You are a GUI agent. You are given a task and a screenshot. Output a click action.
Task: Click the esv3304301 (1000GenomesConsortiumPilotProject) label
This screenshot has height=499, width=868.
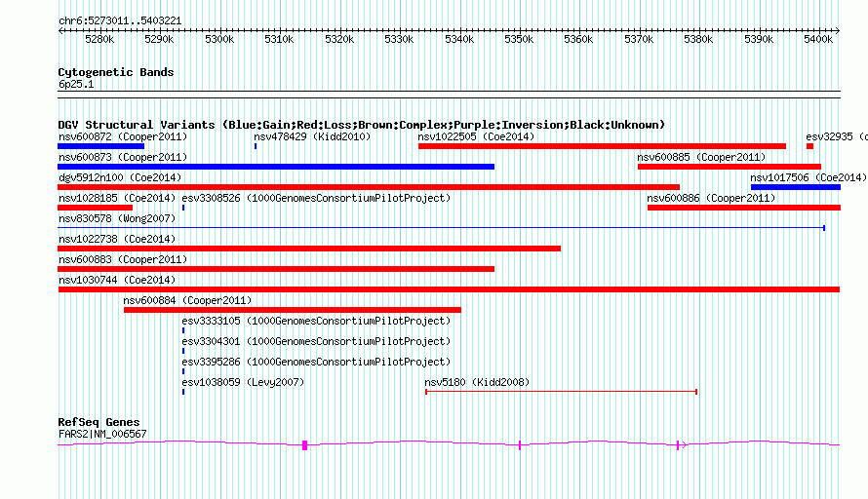click(316, 341)
